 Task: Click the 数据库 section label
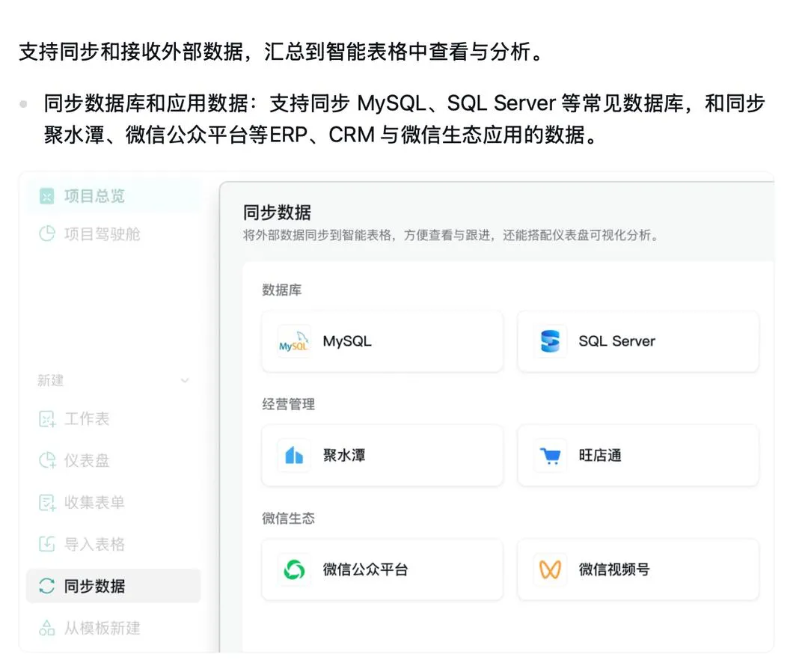click(x=282, y=290)
